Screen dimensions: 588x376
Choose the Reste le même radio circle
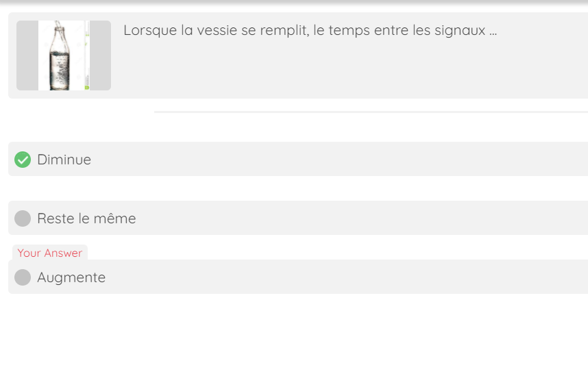[23, 218]
